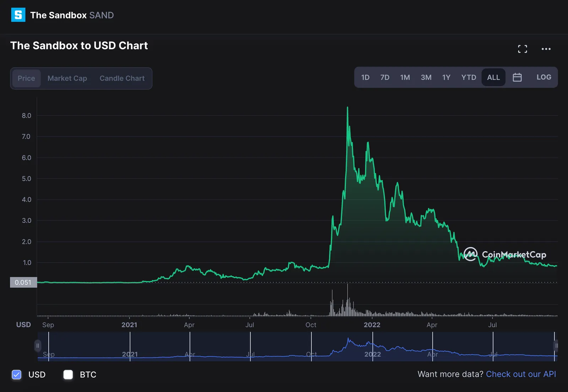Click the 0.051 starting price label

pyautogui.click(x=23, y=282)
